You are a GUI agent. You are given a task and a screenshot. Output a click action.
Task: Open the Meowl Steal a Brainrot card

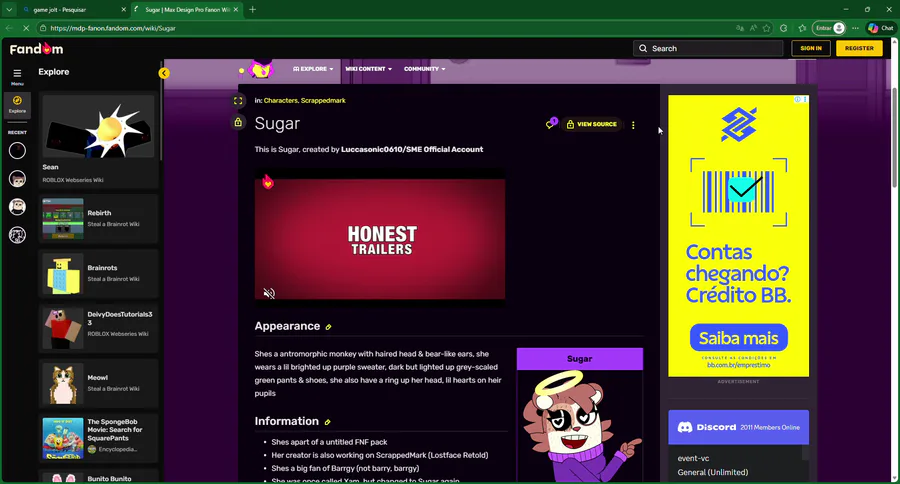(x=98, y=383)
